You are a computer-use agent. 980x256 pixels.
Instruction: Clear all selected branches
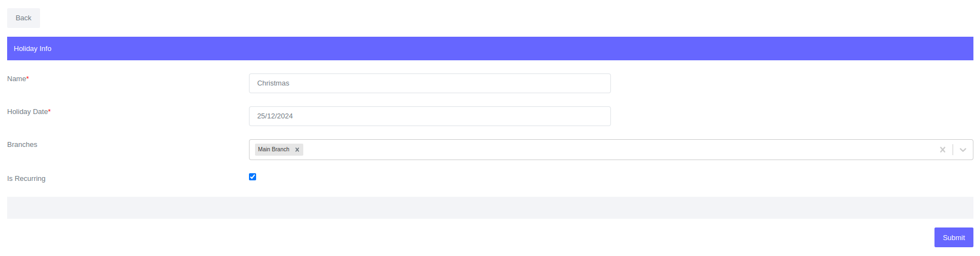pos(942,150)
